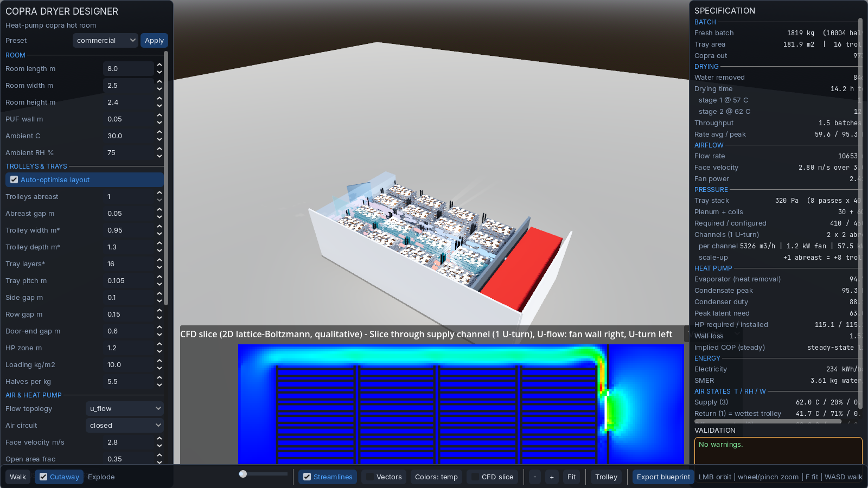Click the 'Face velocity' specification row

[x=778, y=168]
